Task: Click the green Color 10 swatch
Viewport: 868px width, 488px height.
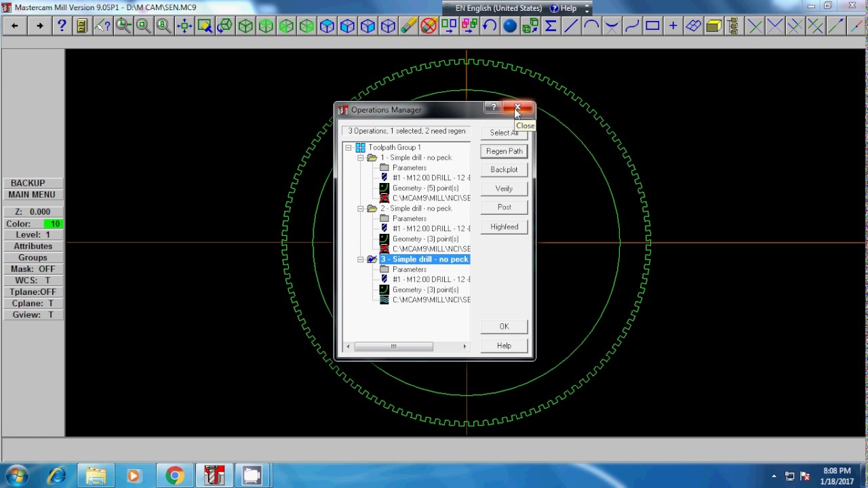Action: pos(53,224)
